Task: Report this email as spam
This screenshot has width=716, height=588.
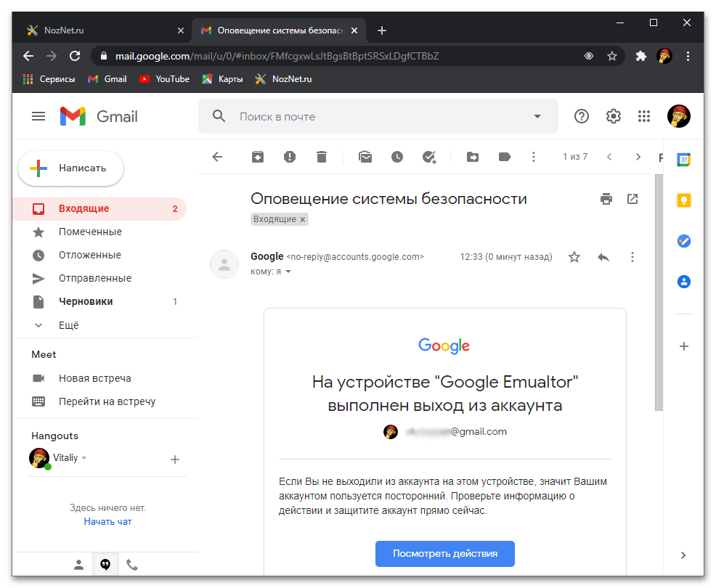Action: (x=290, y=157)
